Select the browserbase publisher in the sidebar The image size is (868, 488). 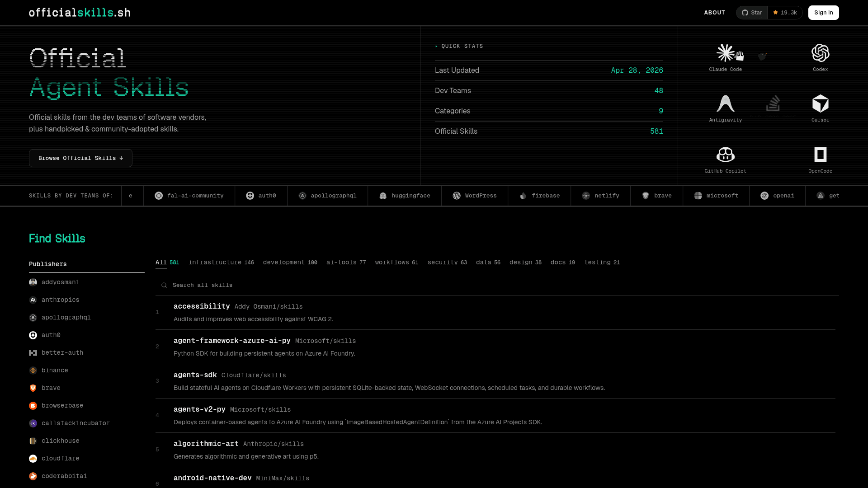coord(62,406)
